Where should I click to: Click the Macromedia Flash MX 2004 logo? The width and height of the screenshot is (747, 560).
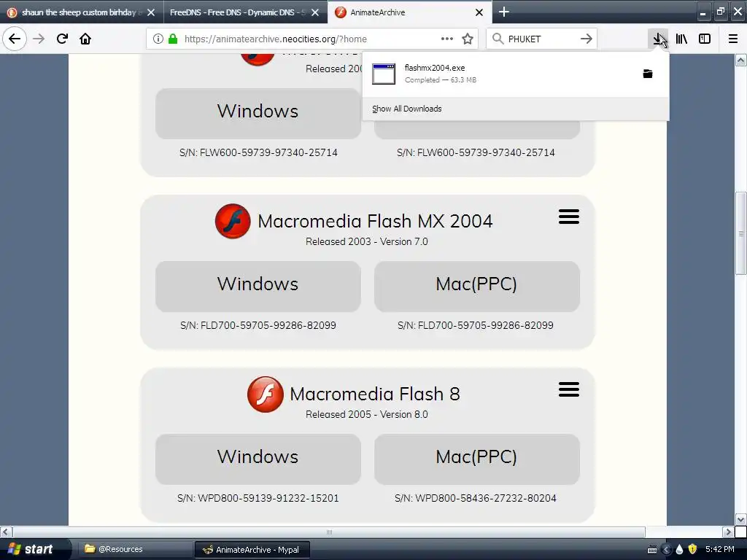click(233, 221)
